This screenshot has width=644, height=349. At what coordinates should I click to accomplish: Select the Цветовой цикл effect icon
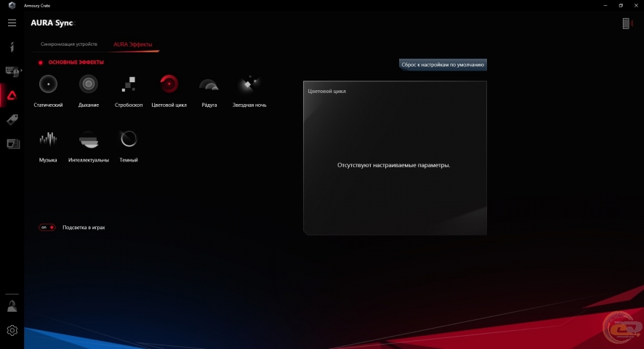(169, 84)
